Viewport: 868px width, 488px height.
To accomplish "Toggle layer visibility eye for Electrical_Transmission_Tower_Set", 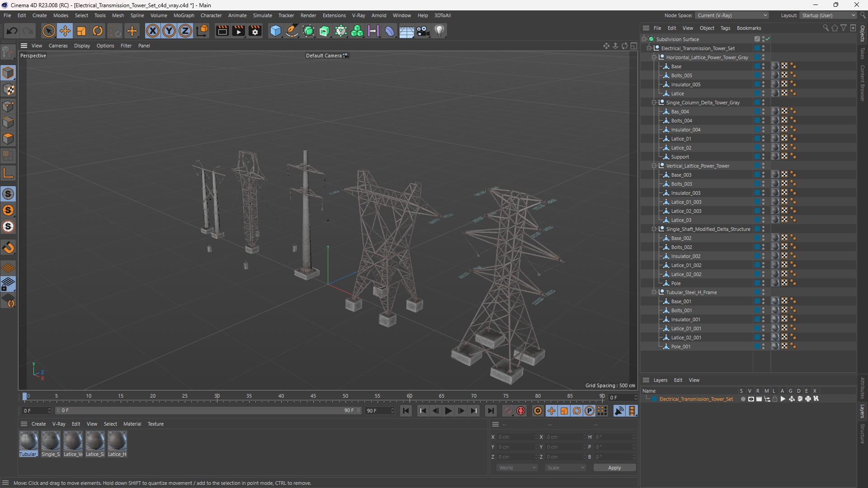I will (751, 399).
